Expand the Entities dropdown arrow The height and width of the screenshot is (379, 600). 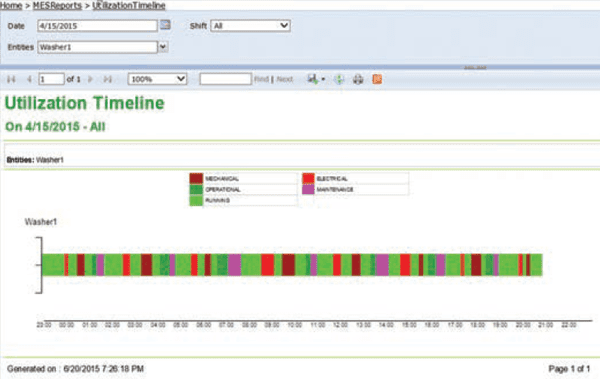[x=163, y=47]
